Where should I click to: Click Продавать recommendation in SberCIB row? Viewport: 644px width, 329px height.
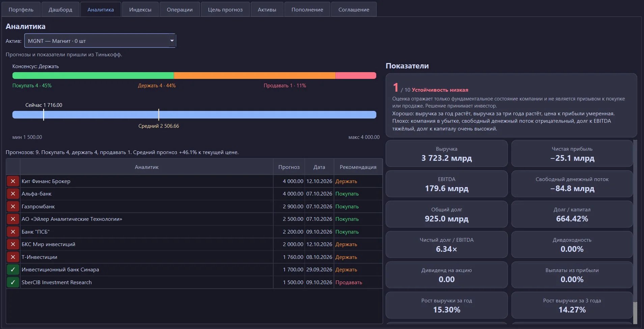(348, 282)
